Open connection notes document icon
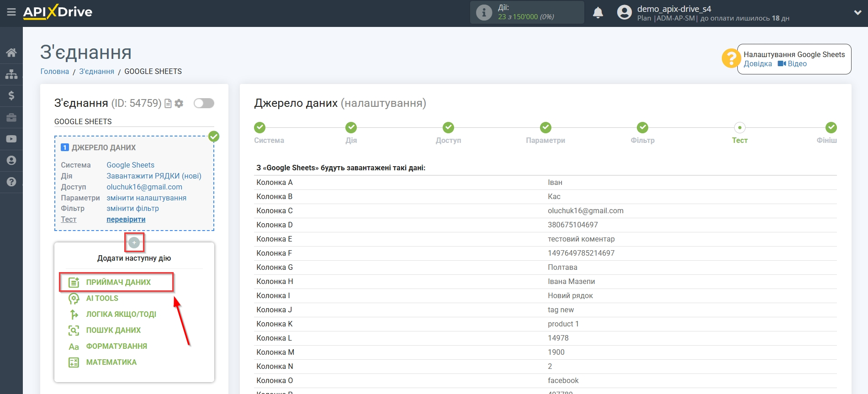The image size is (868, 394). 168,104
